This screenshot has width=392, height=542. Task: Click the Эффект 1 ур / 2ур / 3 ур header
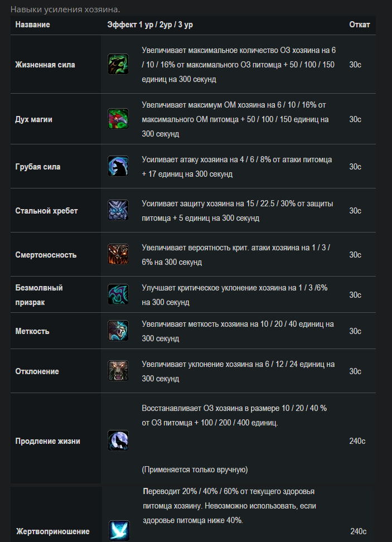150,25
